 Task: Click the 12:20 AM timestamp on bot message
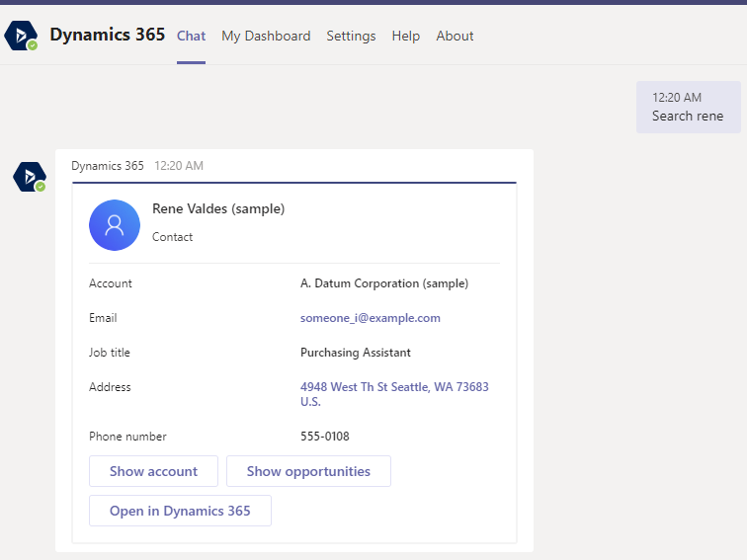click(x=179, y=166)
